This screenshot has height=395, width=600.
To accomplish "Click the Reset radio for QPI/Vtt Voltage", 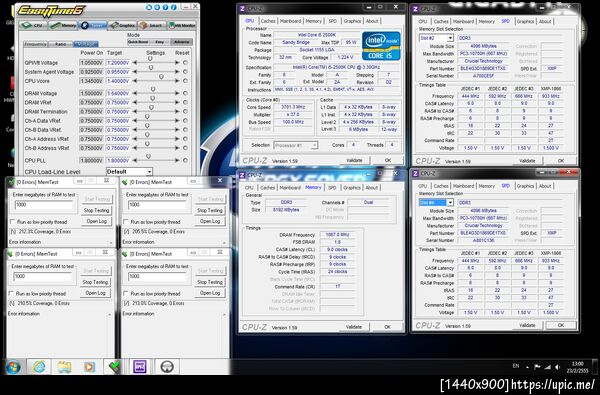I will 185,62.
